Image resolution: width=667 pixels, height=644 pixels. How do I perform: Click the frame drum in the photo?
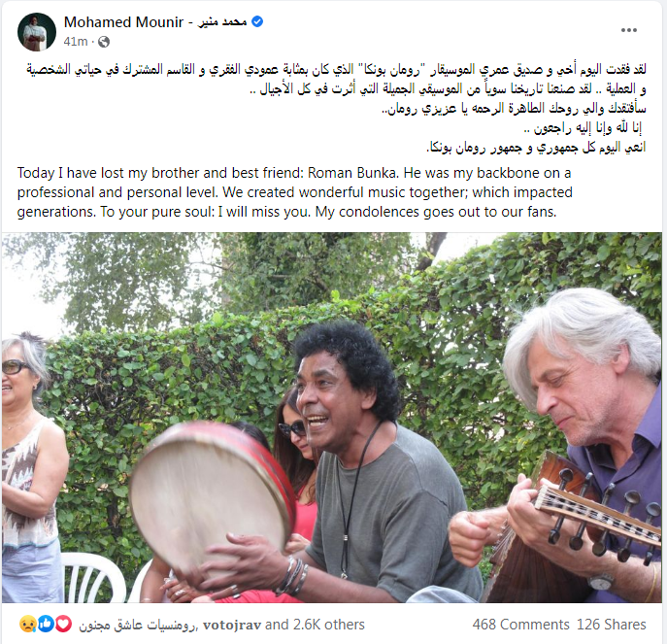(212, 493)
